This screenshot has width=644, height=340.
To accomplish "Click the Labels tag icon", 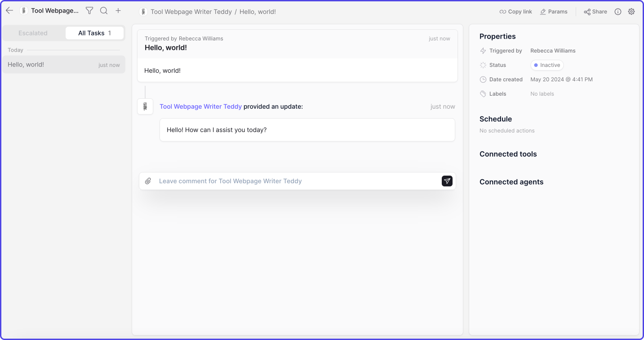I will [x=483, y=94].
